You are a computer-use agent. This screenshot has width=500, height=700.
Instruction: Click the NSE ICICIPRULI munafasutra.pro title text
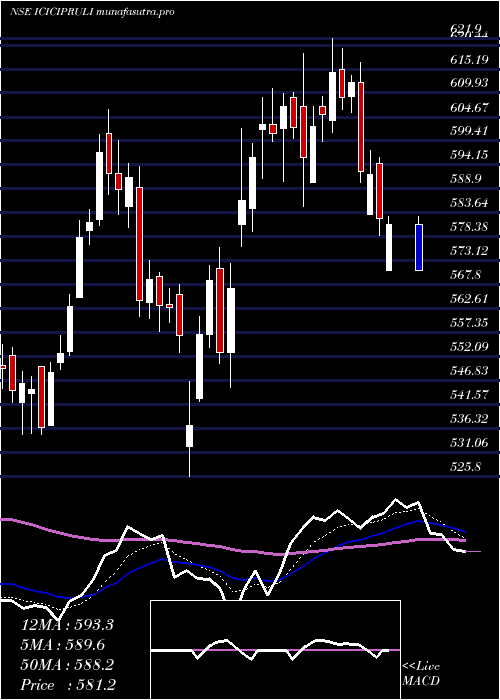92,12
